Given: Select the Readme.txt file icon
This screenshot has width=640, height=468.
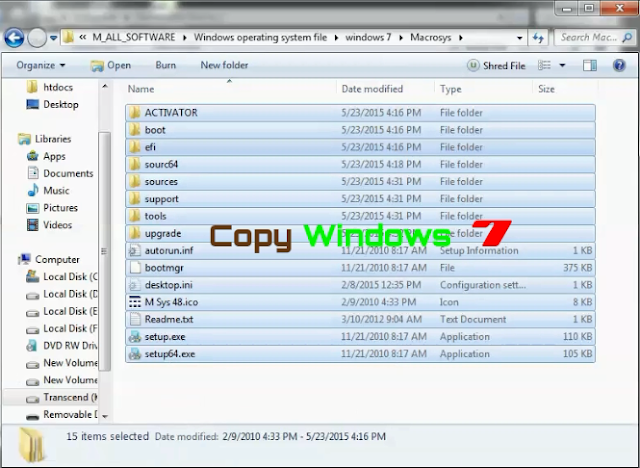Looking at the screenshot, I should click(x=135, y=319).
